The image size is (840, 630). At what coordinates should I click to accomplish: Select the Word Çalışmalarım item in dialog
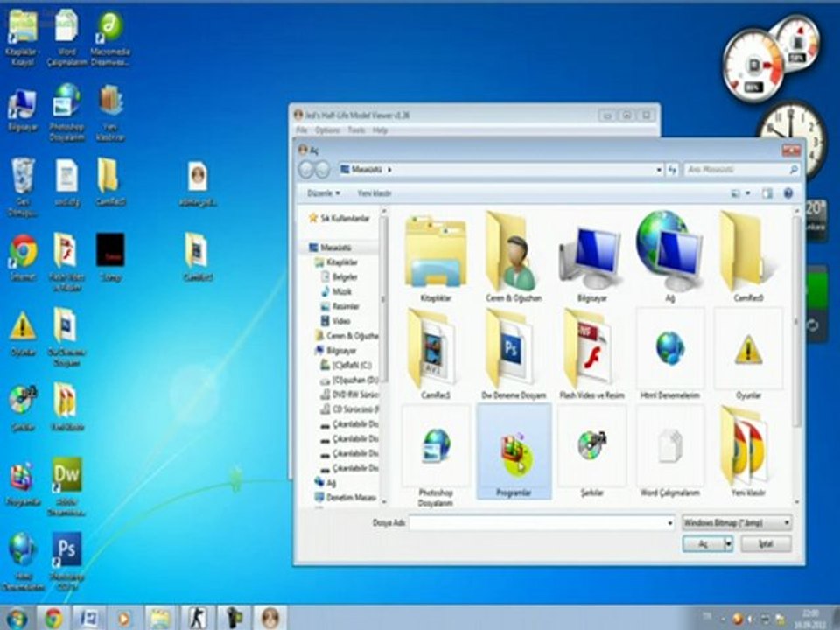(669, 451)
